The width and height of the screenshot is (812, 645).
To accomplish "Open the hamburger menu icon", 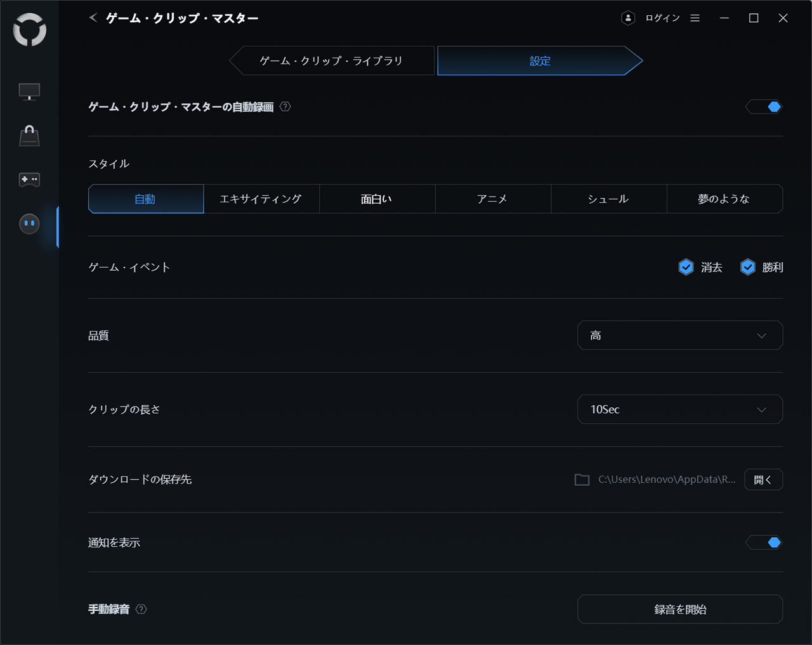I will (695, 18).
